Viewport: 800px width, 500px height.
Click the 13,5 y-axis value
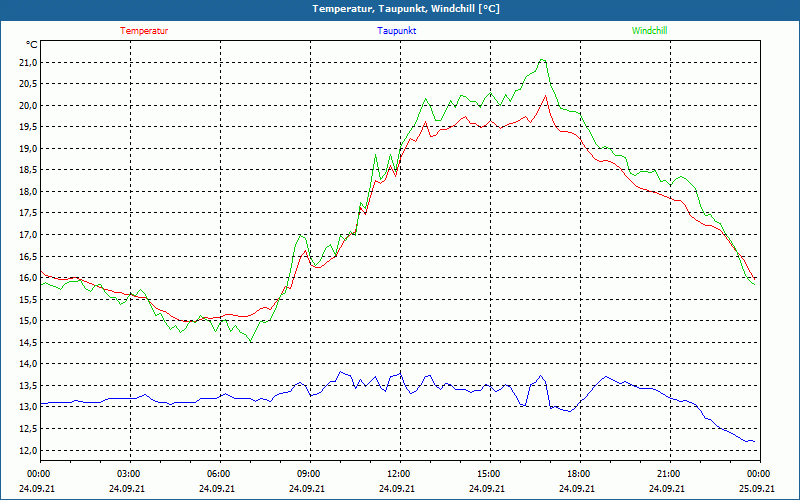click(28, 386)
